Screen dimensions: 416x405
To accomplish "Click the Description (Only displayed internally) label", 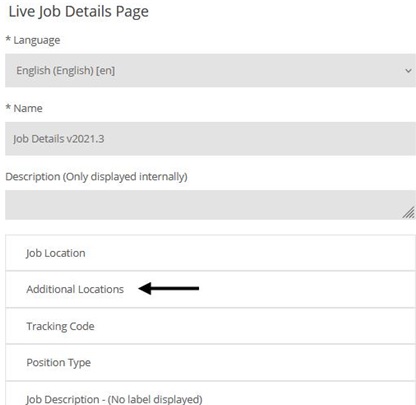I will (x=96, y=176).
